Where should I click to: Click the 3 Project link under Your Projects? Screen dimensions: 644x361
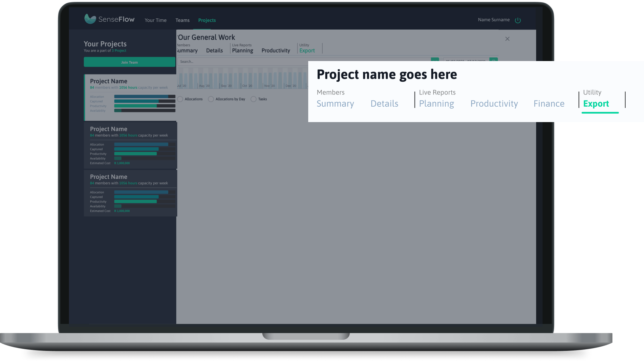[x=119, y=51]
